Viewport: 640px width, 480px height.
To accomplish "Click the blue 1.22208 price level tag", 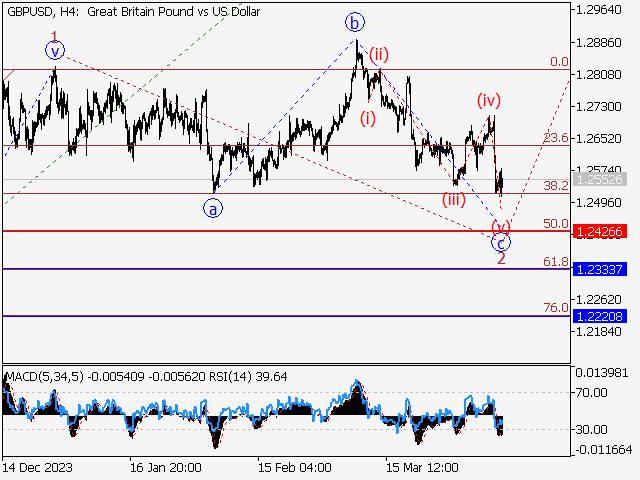I will click(x=600, y=316).
